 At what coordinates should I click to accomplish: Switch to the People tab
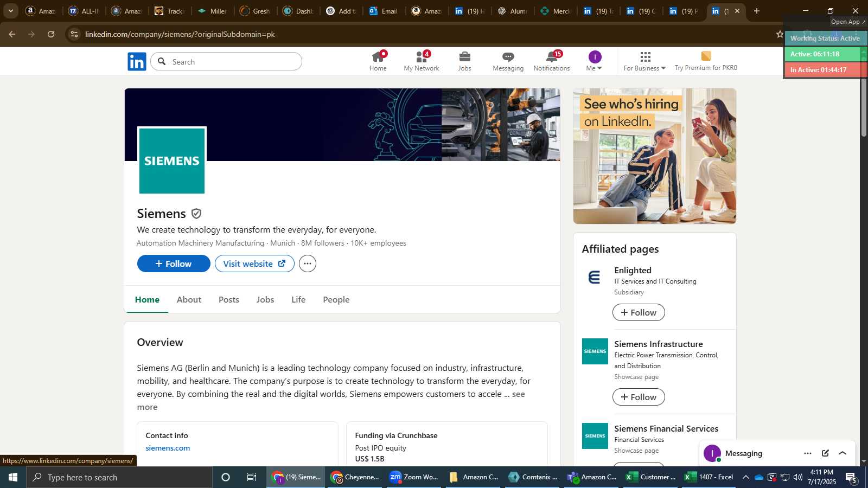(336, 299)
